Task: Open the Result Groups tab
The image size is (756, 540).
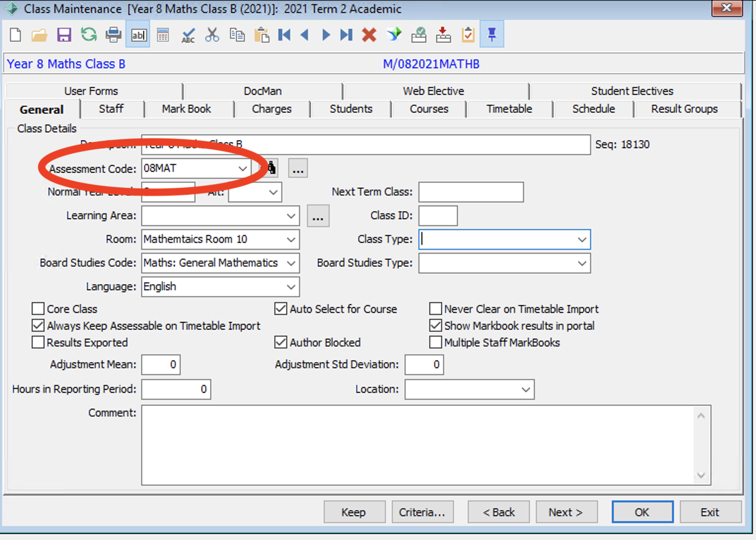Action: (684, 109)
